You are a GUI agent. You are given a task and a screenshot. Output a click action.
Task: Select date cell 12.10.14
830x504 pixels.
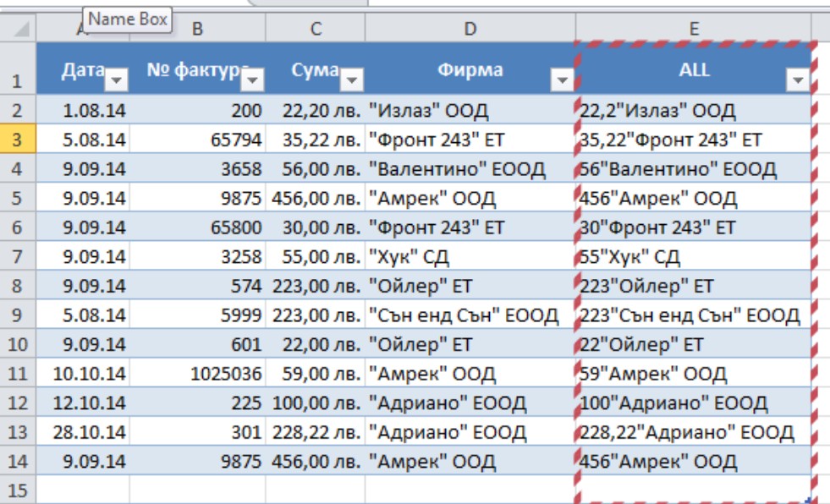coord(83,403)
